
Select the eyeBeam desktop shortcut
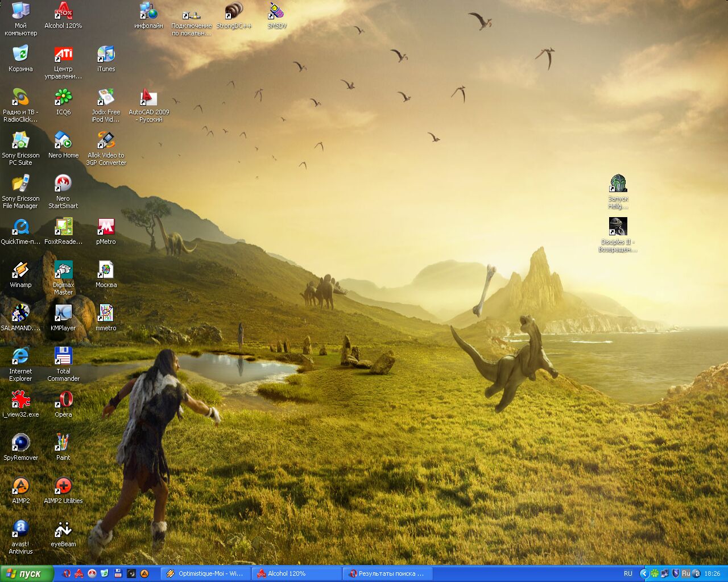pyautogui.click(x=63, y=534)
